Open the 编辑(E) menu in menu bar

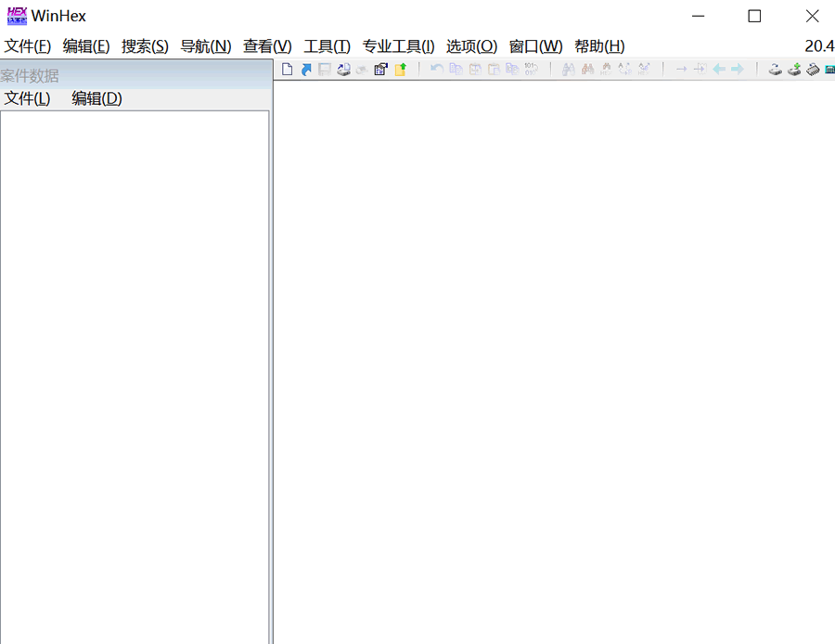click(86, 46)
